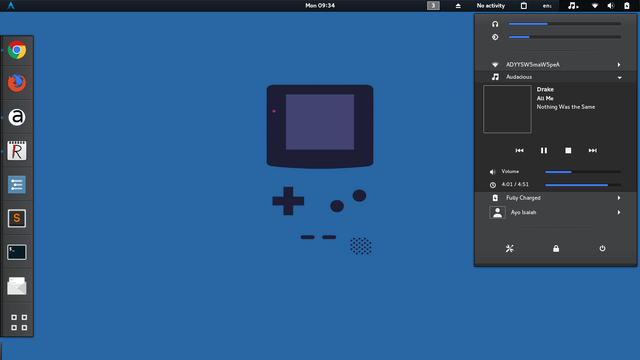The height and width of the screenshot is (360, 640).
Task: Show all applications grid
Action: [x=19, y=322]
